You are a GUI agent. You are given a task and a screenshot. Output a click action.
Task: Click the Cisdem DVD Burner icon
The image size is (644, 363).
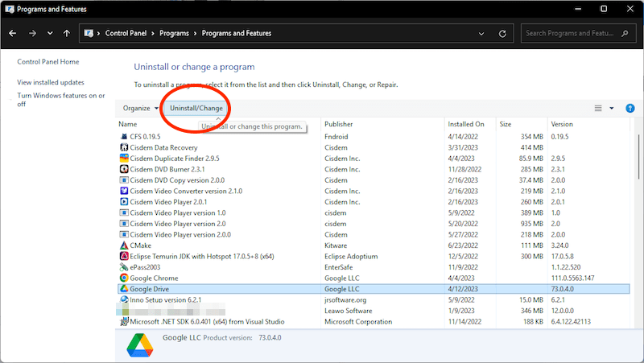[124, 169]
